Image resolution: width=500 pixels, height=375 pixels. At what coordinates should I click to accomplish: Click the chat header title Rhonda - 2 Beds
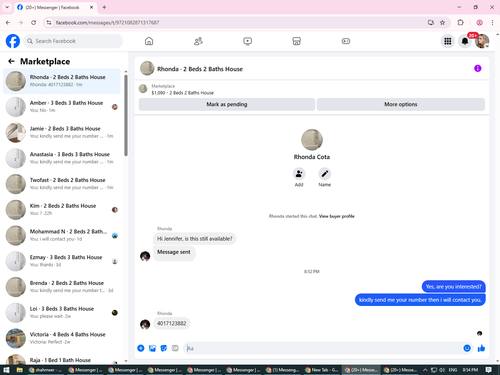(200, 69)
